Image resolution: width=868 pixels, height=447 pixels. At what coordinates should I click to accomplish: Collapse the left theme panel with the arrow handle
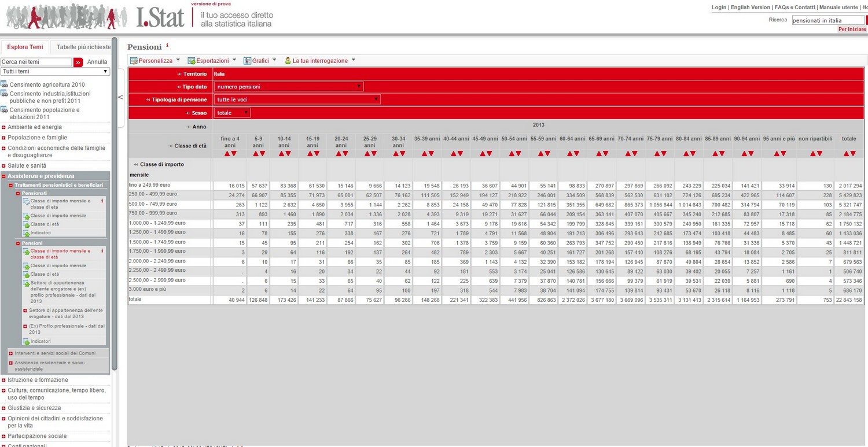(x=120, y=97)
